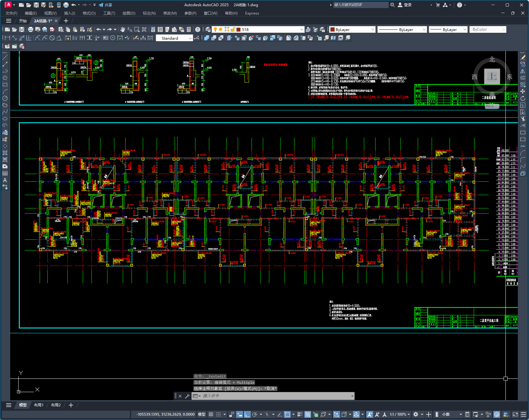Select the Linear dimension tool
Screen dimensions: 529x420
click(7, 38)
